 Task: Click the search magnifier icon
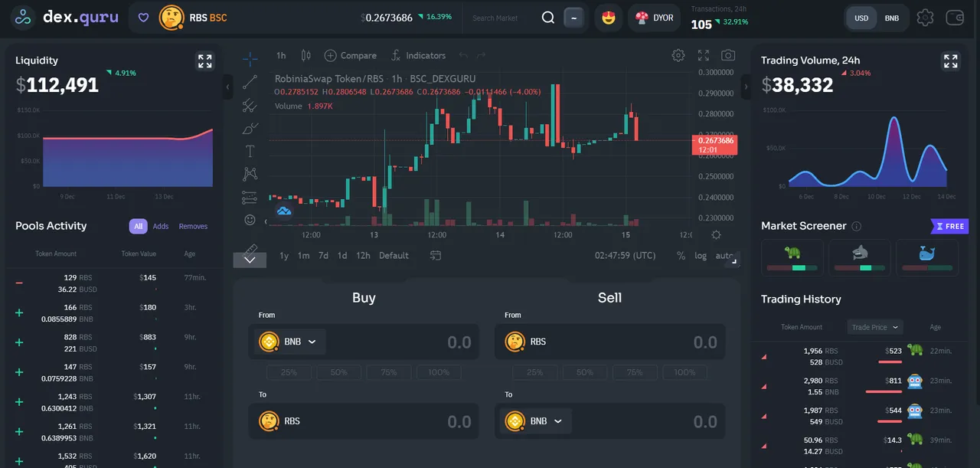pyautogui.click(x=548, y=18)
